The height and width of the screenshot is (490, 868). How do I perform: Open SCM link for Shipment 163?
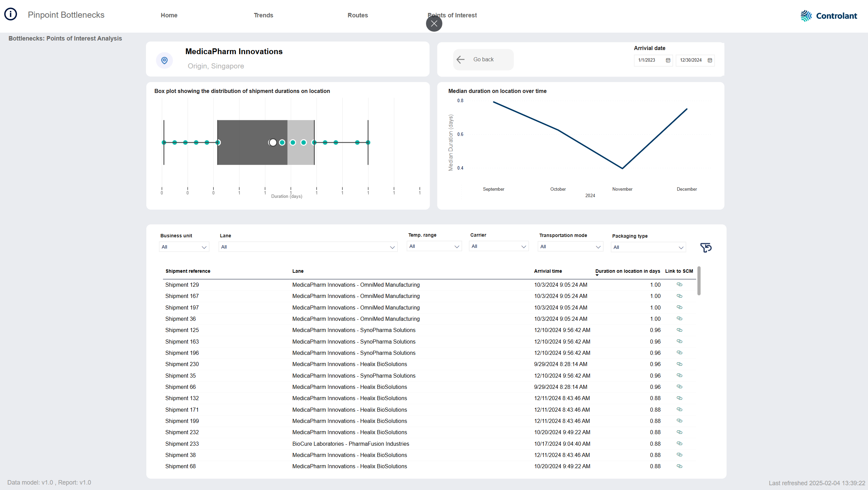pos(679,341)
